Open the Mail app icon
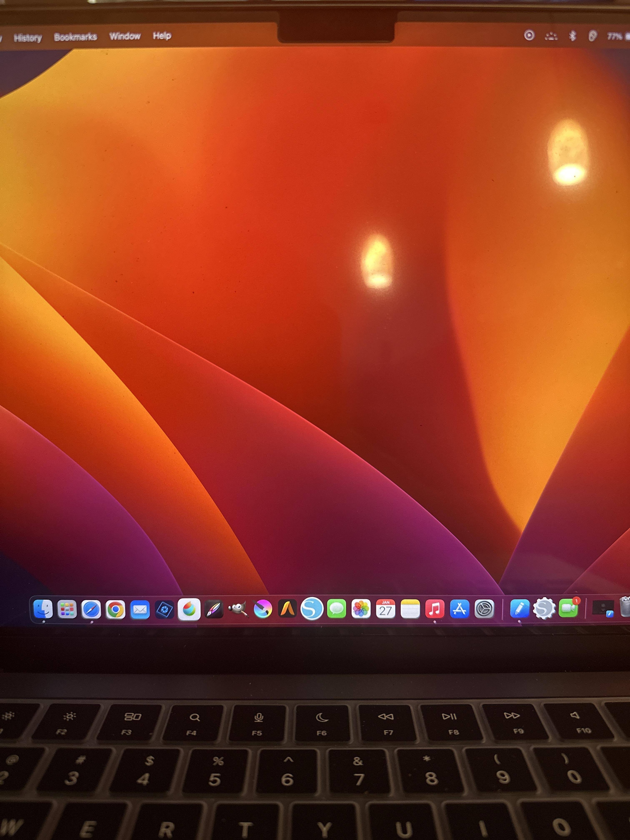This screenshot has width=630, height=840. coord(140,610)
